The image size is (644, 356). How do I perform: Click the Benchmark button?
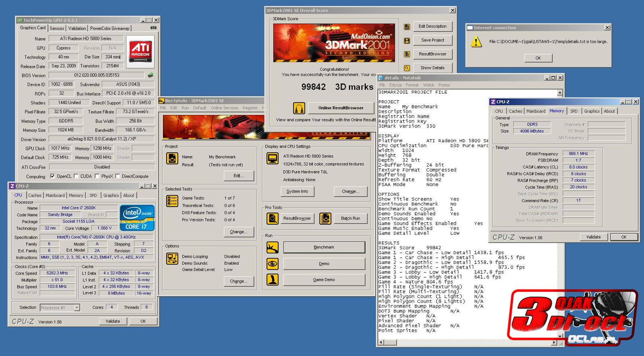[x=324, y=247]
